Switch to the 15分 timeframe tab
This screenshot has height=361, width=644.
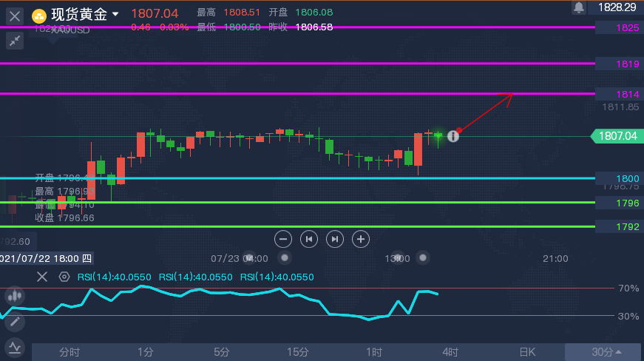[x=297, y=352]
